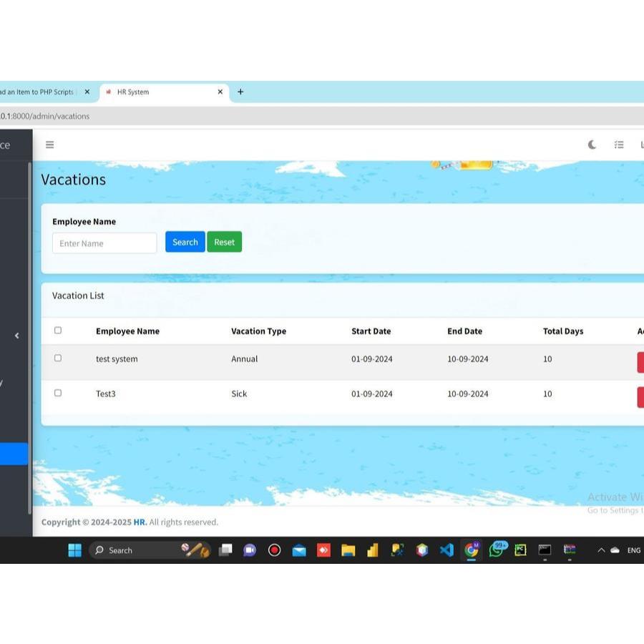Open Power BI from the taskbar
644x644 pixels.
coord(373,550)
